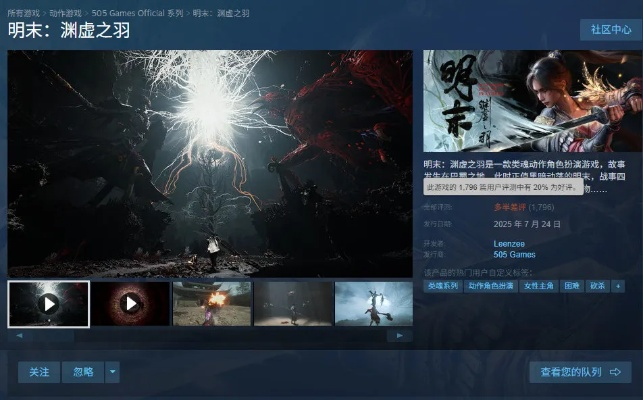Go to 所有游戏 breadcrumb link
The height and width of the screenshot is (400, 643).
point(25,10)
